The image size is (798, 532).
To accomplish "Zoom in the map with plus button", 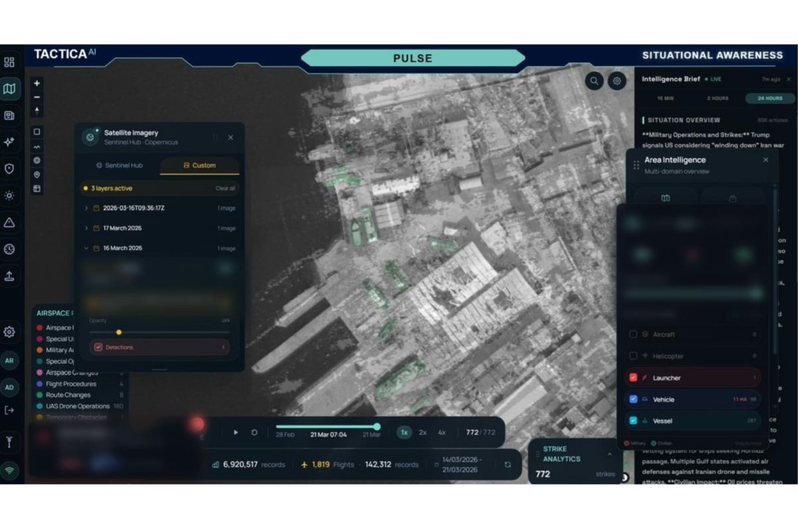I will 37,84.
